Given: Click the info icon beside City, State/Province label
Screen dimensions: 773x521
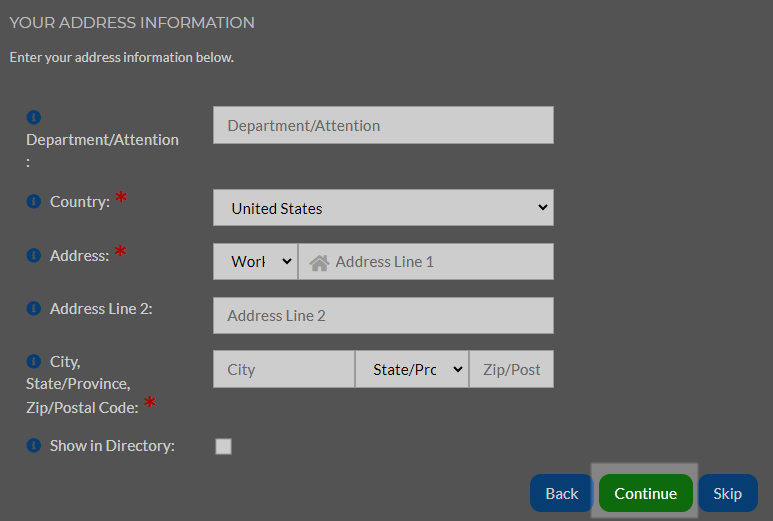Looking at the screenshot, I should 34,361.
